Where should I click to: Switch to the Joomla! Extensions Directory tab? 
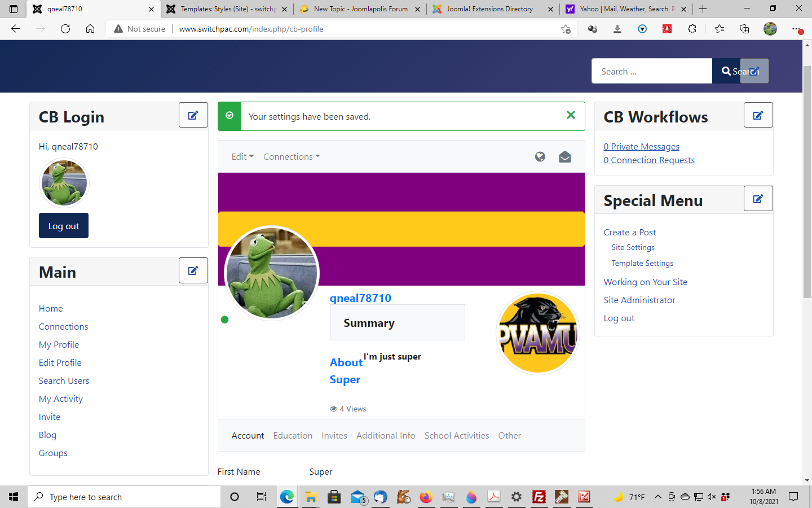pyautogui.click(x=493, y=9)
